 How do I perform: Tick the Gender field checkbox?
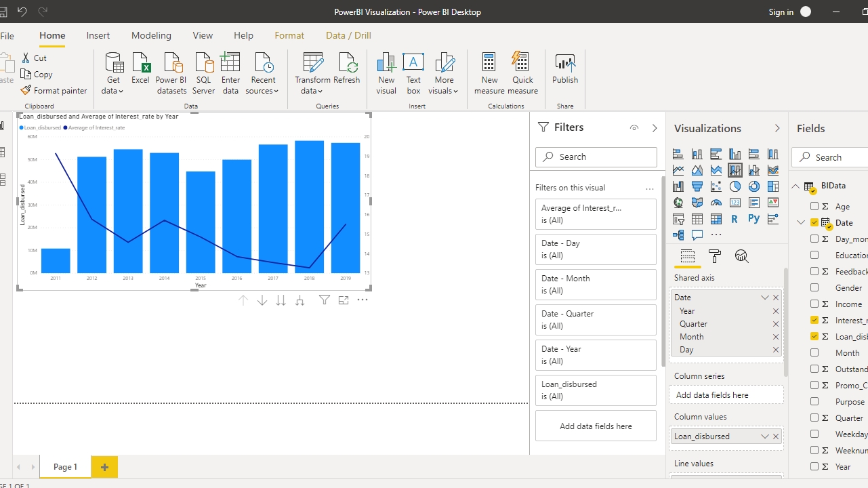click(x=814, y=287)
